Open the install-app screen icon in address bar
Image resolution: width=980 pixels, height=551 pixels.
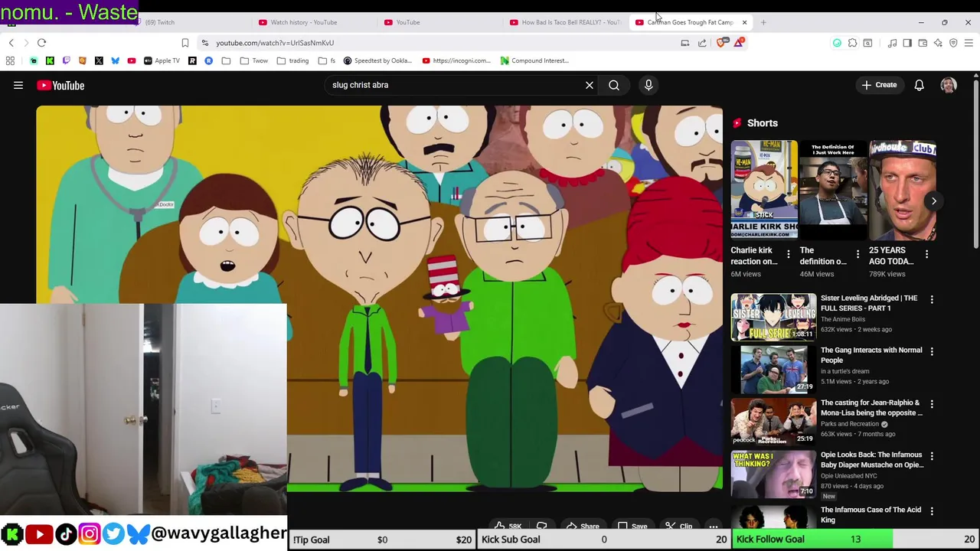point(685,43)
